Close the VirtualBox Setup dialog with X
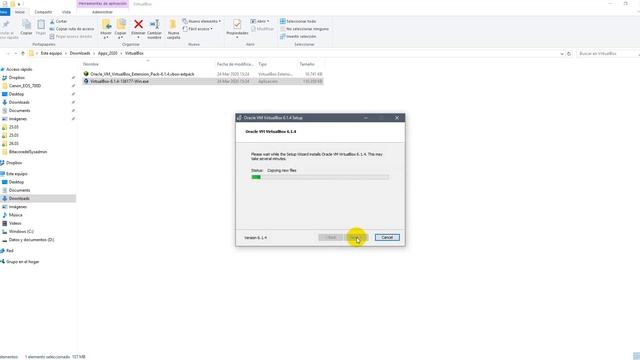 (x=397, y=118)
